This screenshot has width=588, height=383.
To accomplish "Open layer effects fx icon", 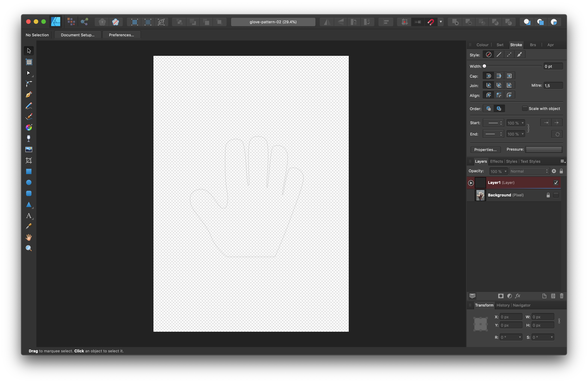I will (518, 296).
